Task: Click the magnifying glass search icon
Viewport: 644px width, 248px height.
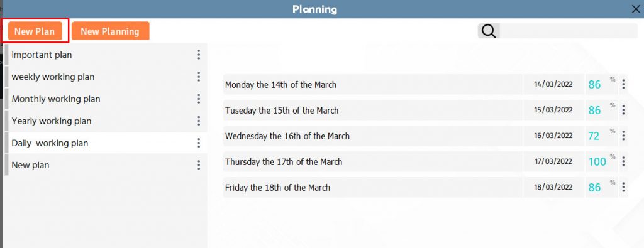Action: pos(489,31)
